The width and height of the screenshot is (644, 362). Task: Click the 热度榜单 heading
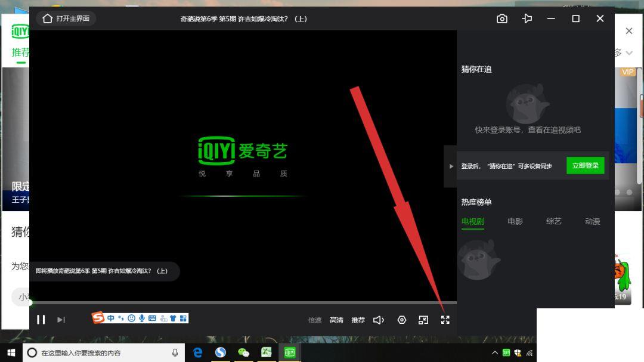pyautogui.click(x=476, y=202)
